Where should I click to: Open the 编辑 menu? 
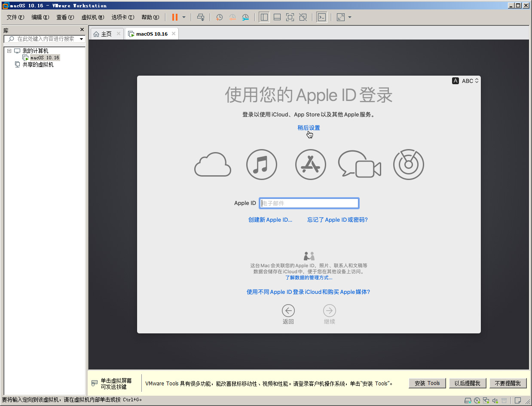point(40,17)
